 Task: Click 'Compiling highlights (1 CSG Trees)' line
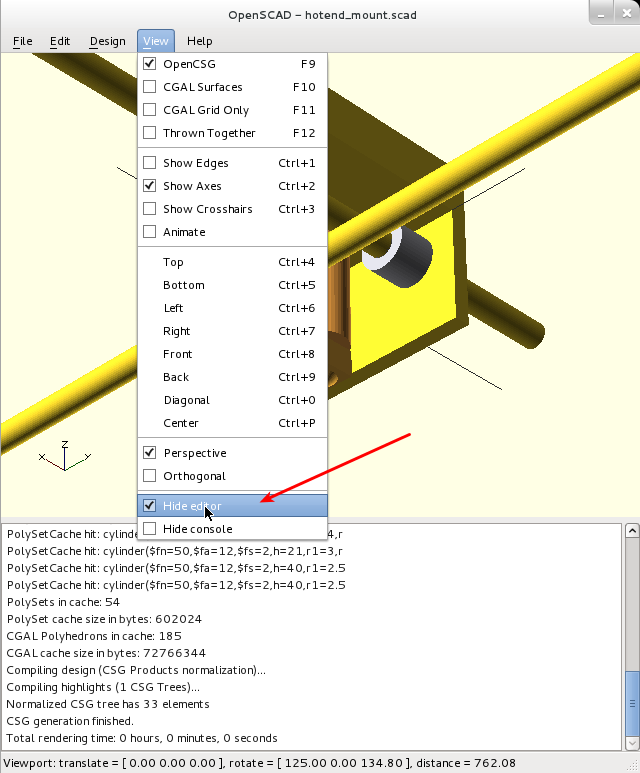(x=103, y=687)
